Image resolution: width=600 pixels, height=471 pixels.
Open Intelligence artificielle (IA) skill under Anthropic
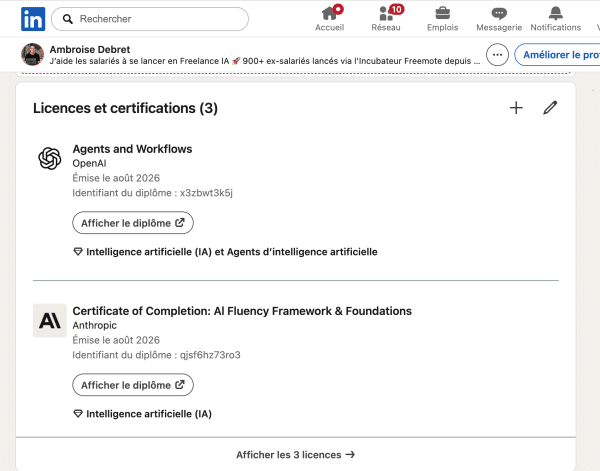point(149,414)
